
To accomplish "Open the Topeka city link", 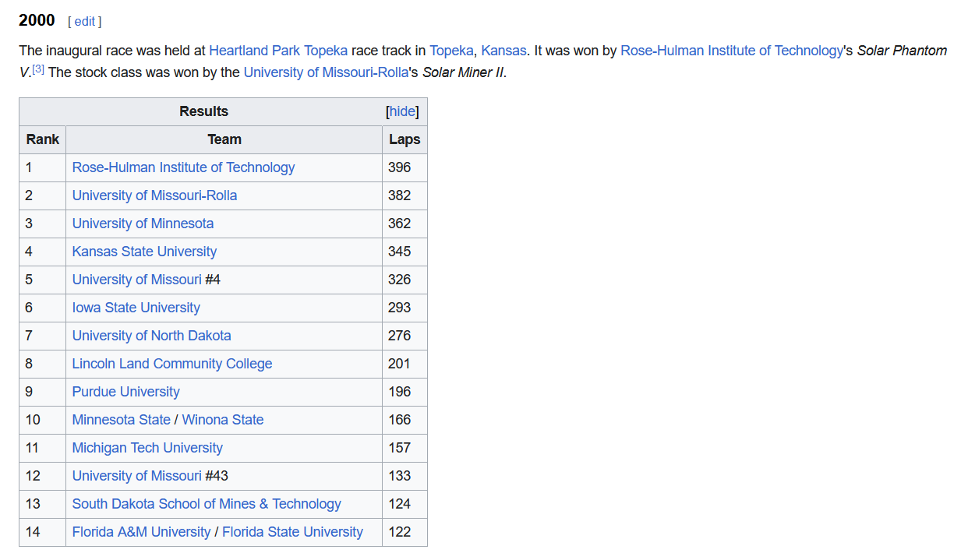I will tap(451, 51).
